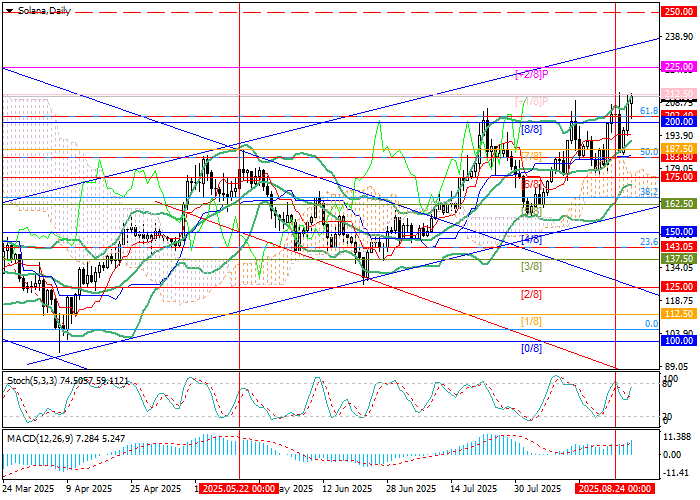Select the 23.6 Fibonacci level label

pyautogui.click(x=649, y=242)
